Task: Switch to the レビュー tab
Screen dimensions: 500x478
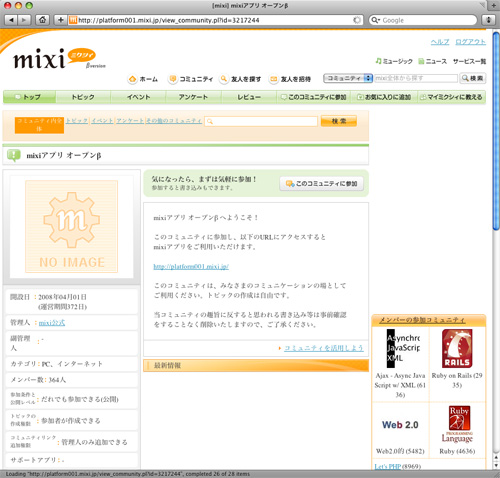Action: 249,97
